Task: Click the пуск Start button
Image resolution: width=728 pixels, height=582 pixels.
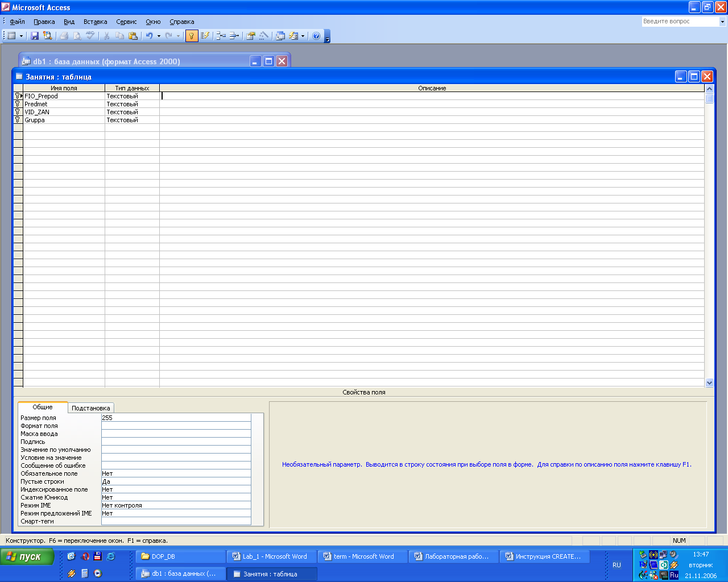Action: pyautogui.click(x=27, y=557)
